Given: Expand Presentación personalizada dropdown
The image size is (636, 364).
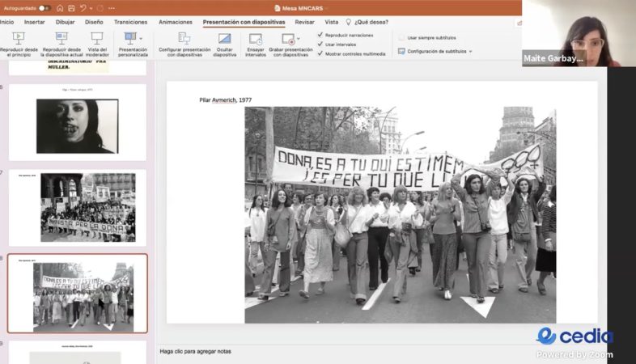Looking at the screenshot, I should [141, 38].
